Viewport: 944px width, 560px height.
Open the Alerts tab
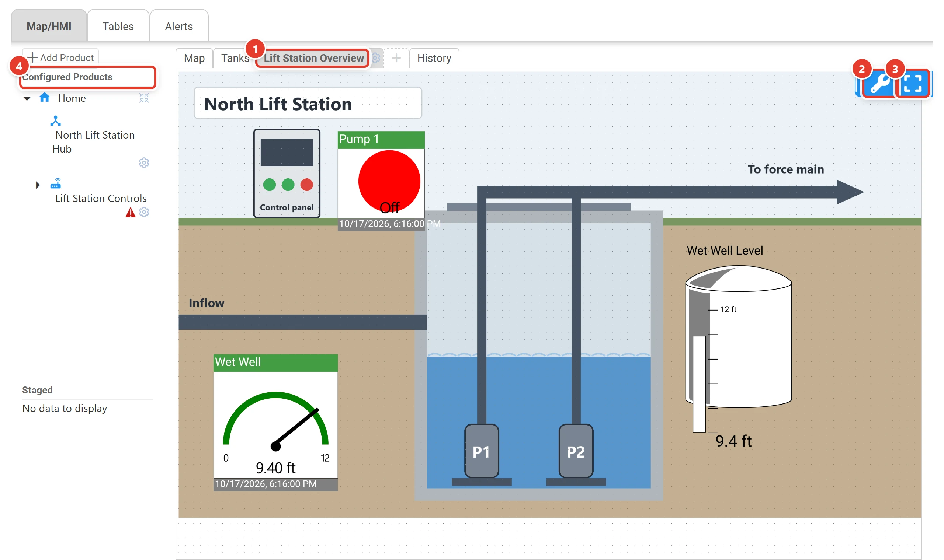179,27
